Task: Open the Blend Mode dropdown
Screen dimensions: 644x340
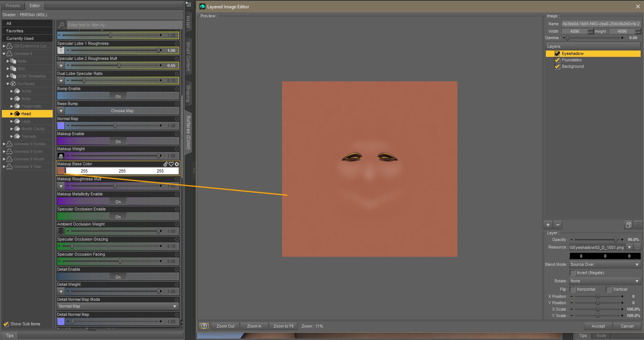Action: click(605, 265)
